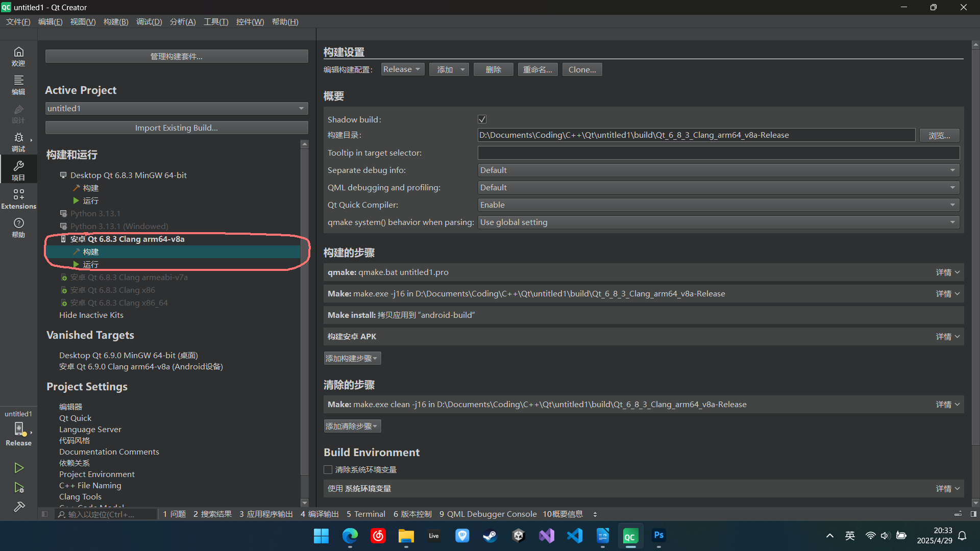Open VS Code from taskbar
Viewport: 980px width, 551px height.
574,536
